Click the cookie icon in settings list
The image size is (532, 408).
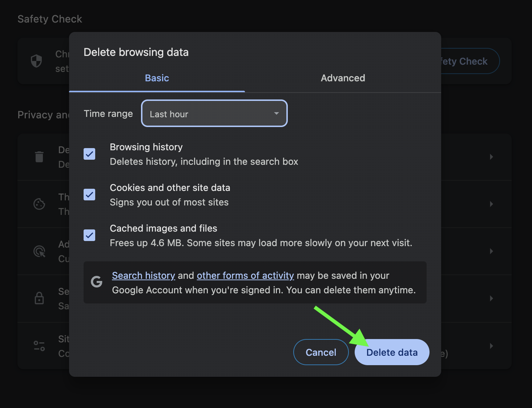coord(39,204)
